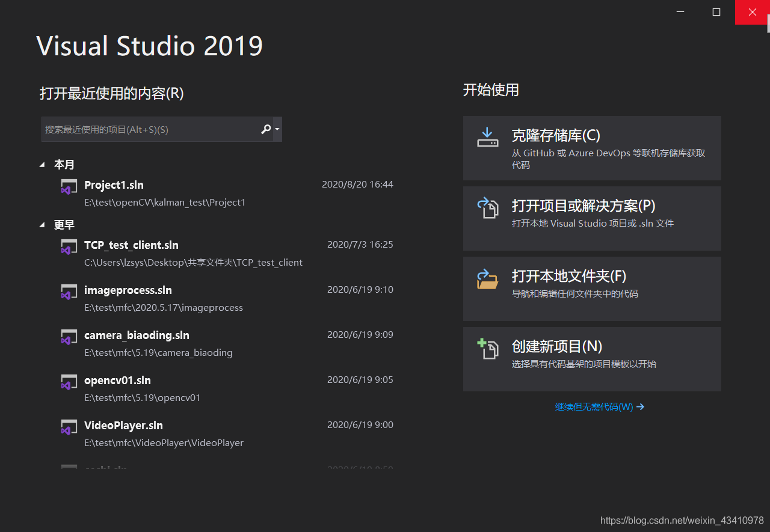Click the TCP_test_client.sln solution icon
Viewport: 770px width, 532px height.
click(69, 247)
